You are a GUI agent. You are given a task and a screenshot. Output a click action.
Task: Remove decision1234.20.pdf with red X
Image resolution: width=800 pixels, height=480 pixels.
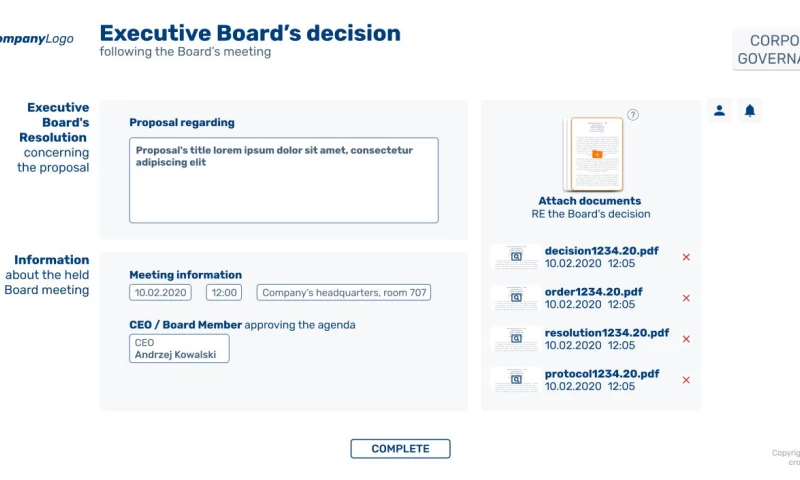click(x=686, y=258)
